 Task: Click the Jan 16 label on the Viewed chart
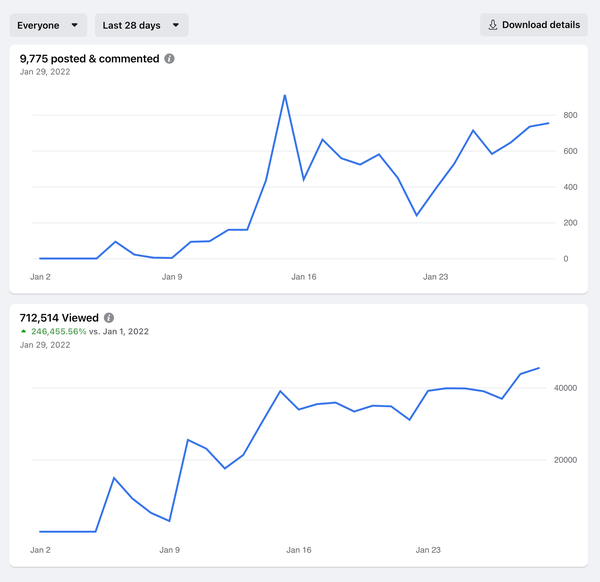299,550
